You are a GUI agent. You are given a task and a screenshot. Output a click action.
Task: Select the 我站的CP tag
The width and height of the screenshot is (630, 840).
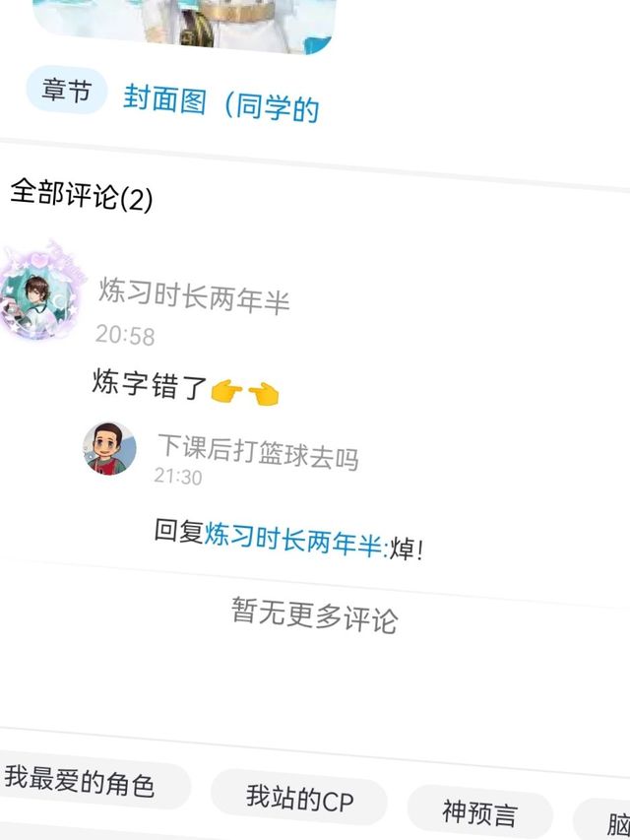click(x=299, y=799)
